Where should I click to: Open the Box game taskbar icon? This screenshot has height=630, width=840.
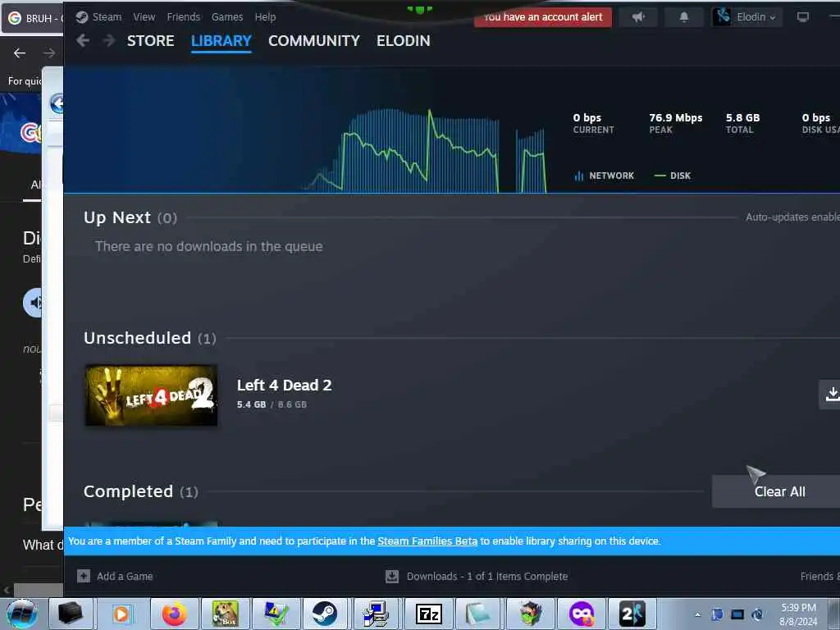[225, 614]
